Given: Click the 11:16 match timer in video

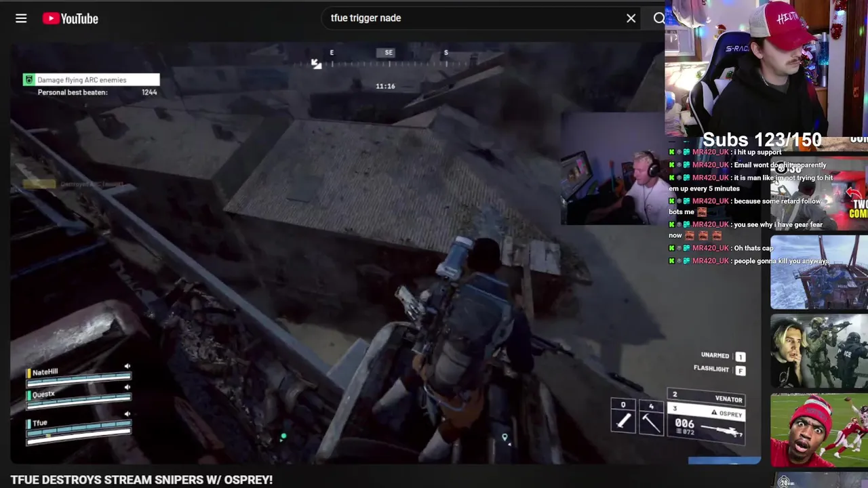Looking at the screenshot, I should click(x=385, y=86).
